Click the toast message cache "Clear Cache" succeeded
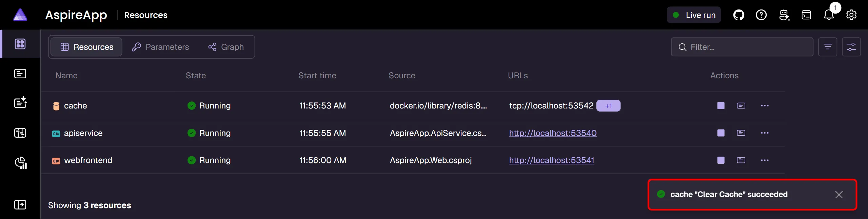 click(x=729, y=195)
